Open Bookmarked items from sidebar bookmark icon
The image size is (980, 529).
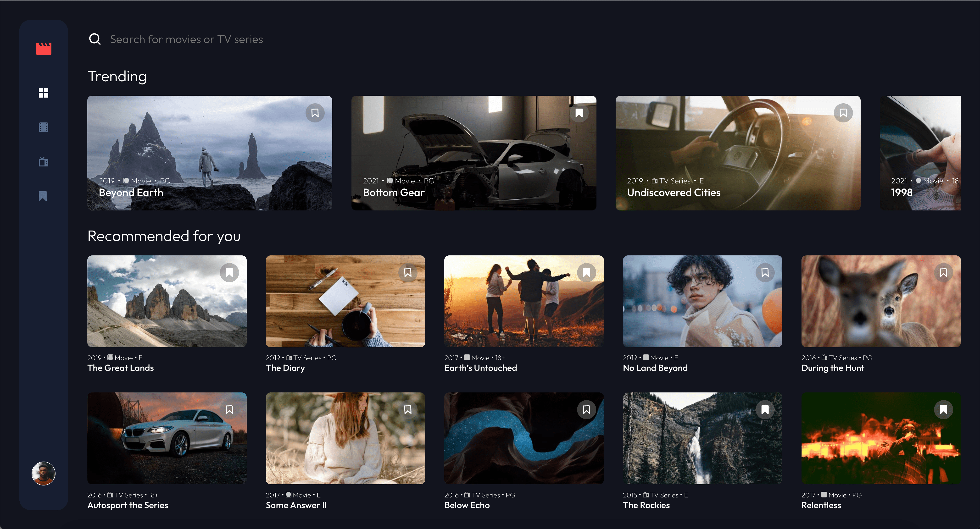[x=43, y=196]
